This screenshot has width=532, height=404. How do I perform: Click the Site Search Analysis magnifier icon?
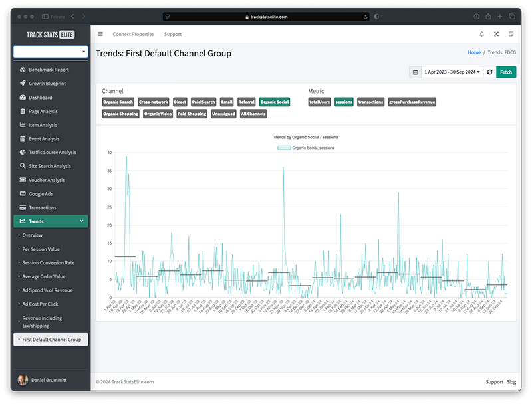23,166
